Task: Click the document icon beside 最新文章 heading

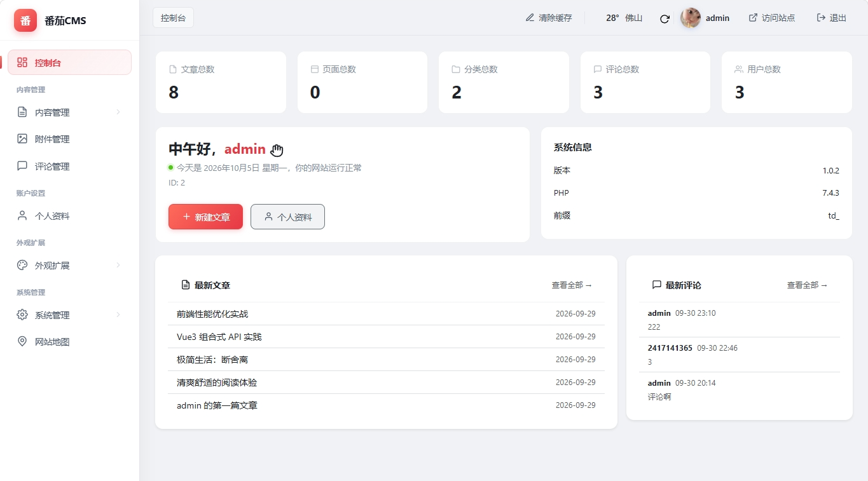Action: coord(186,285)
